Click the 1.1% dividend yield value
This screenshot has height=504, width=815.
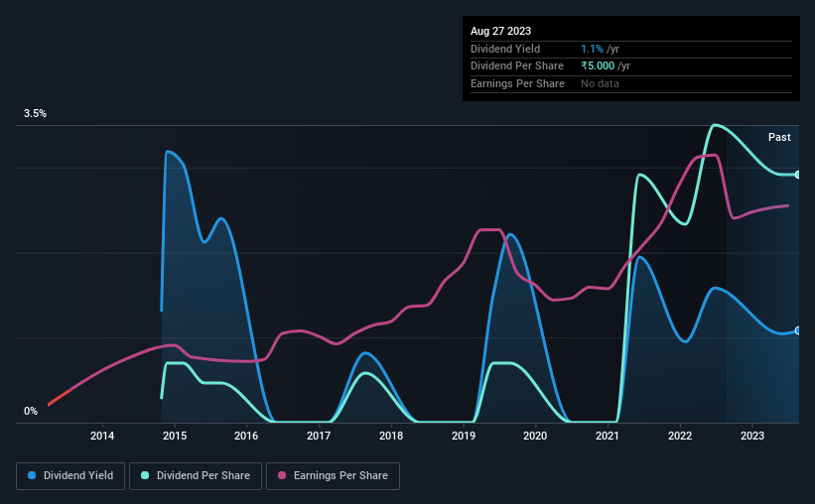592,49
